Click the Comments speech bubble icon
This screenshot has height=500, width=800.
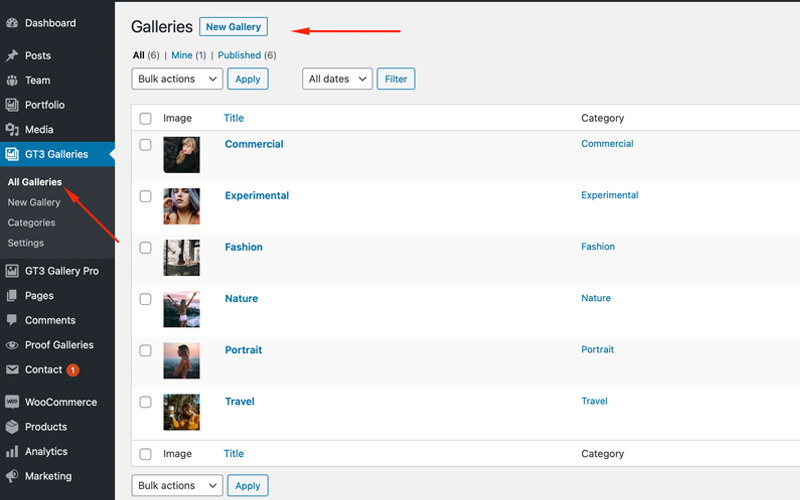[x=12, y=320]
